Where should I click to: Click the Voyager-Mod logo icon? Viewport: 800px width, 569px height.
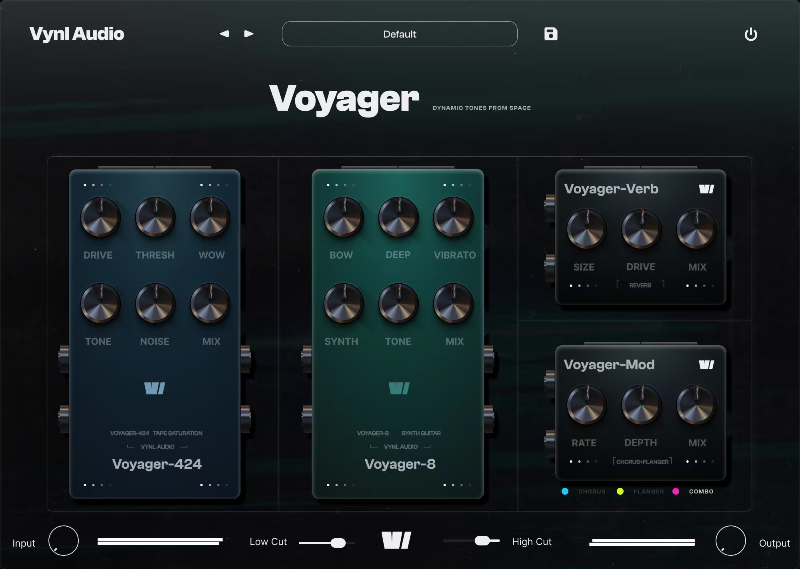pos(707,364)
